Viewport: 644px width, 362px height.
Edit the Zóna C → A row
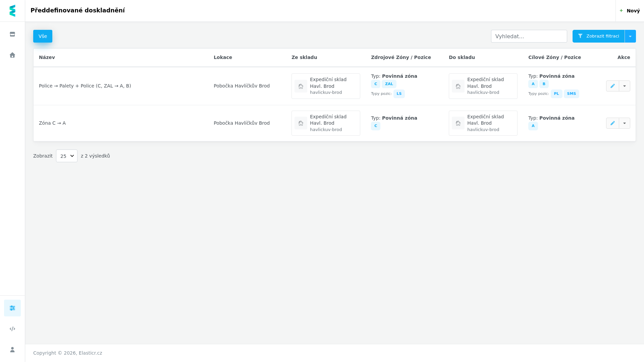click(612, 123)
